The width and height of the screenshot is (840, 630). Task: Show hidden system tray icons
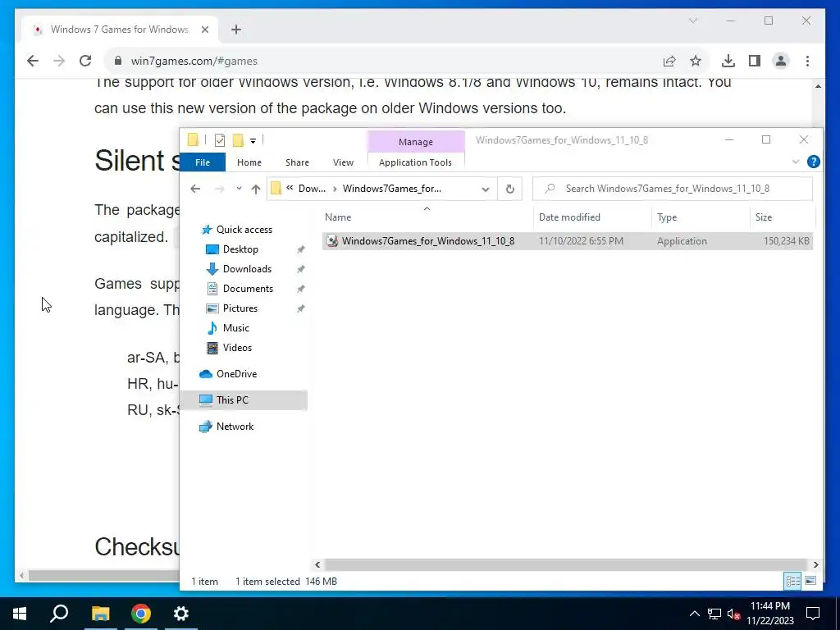(694, 614)
